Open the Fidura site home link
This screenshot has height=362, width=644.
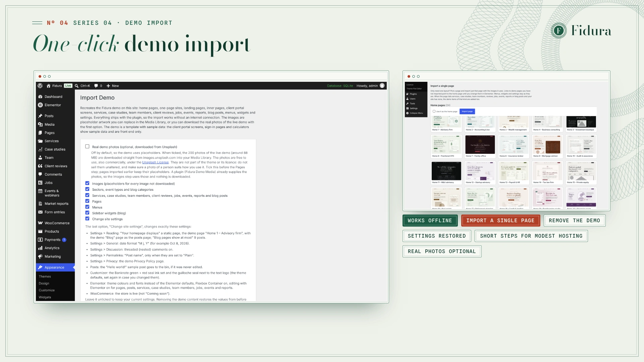pos(54,86)
